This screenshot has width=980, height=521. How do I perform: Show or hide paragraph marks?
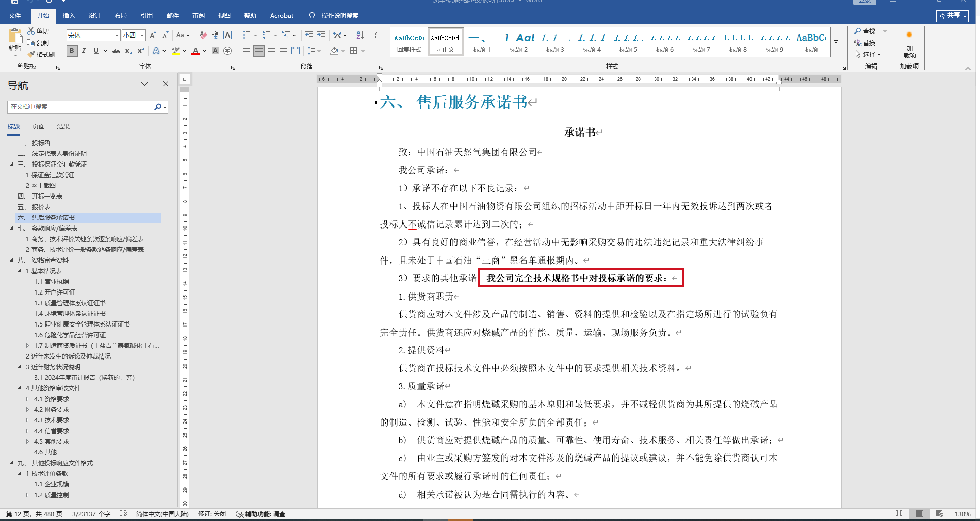tap(376, 35)
